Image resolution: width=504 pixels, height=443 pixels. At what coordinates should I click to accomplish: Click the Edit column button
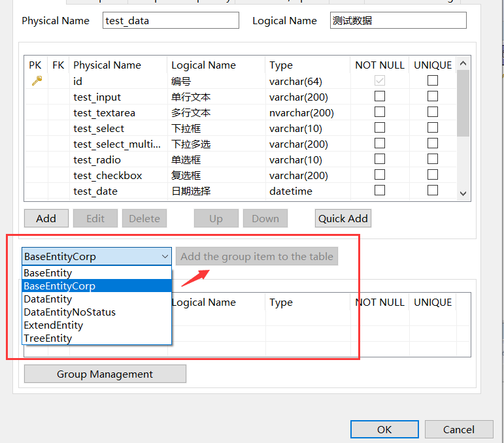click(95, 218)
